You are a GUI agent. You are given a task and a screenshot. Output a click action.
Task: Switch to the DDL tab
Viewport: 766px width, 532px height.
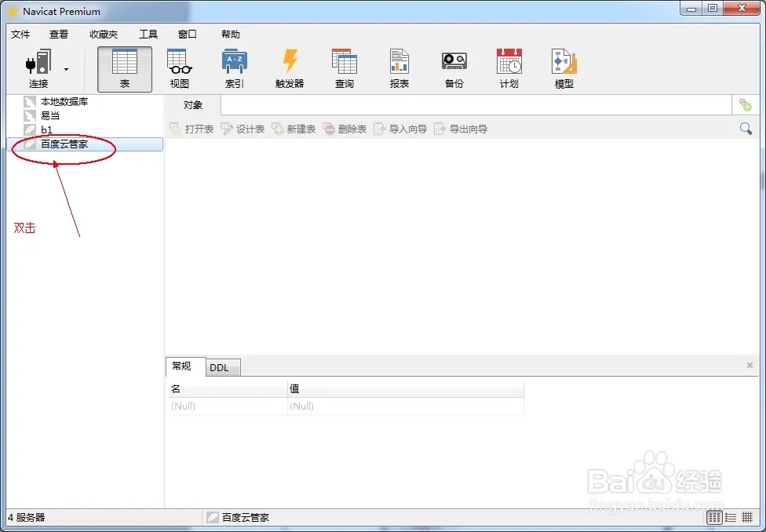coord(219,368)
